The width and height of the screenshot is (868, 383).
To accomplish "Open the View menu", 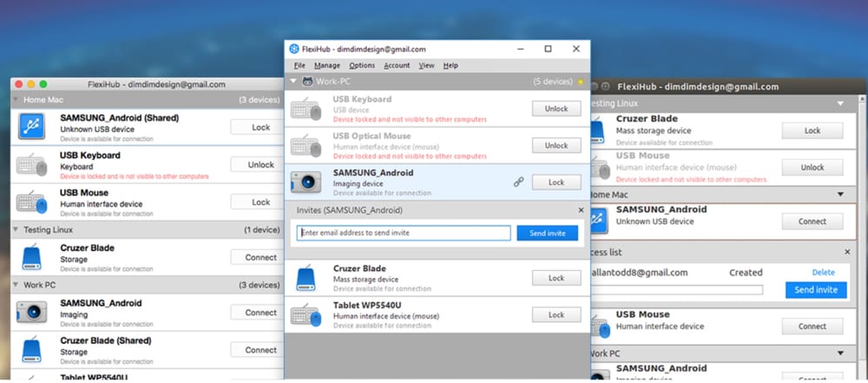I will coord(426,65).
